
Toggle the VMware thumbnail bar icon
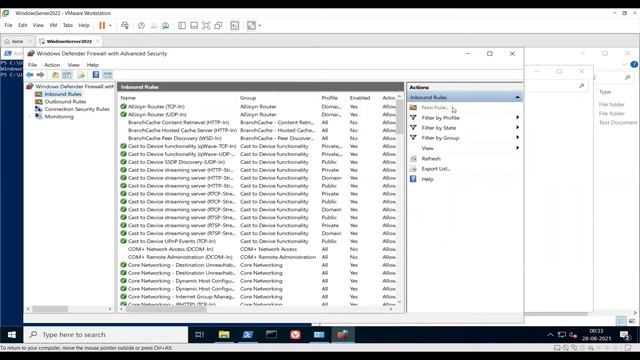[194, 26]
